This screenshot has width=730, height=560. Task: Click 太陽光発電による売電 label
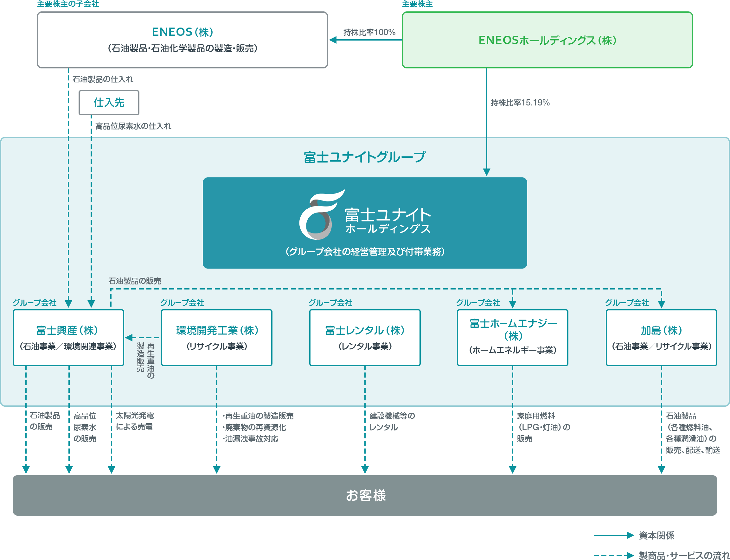[135, 421]
